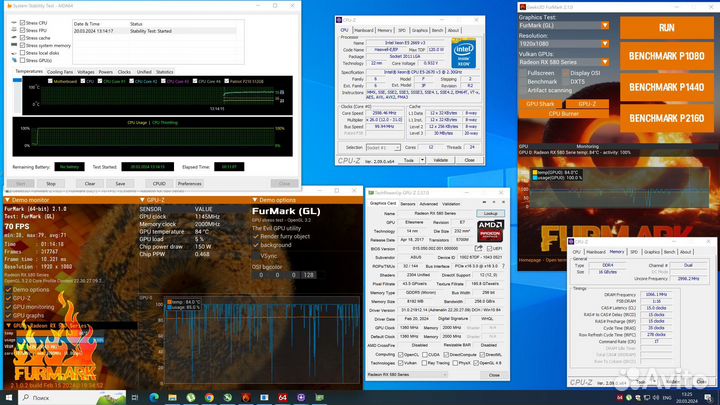This screenshot has height=405, width=720.
Task: Click the AIDA64 icon in the taskbar
Action: pyautogui.click(x=282, y=397)
